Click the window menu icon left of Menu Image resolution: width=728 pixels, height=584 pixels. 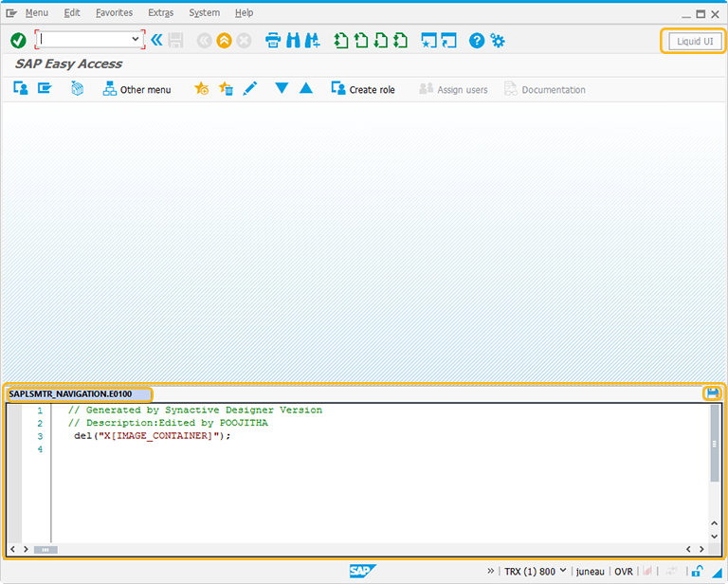(x=11, y=13)
